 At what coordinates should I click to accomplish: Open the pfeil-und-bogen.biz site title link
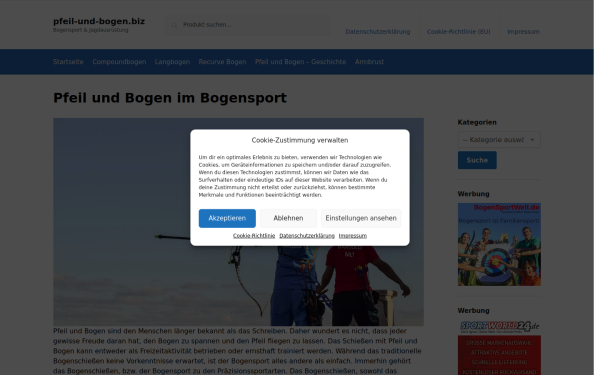(x=99, y=21)
